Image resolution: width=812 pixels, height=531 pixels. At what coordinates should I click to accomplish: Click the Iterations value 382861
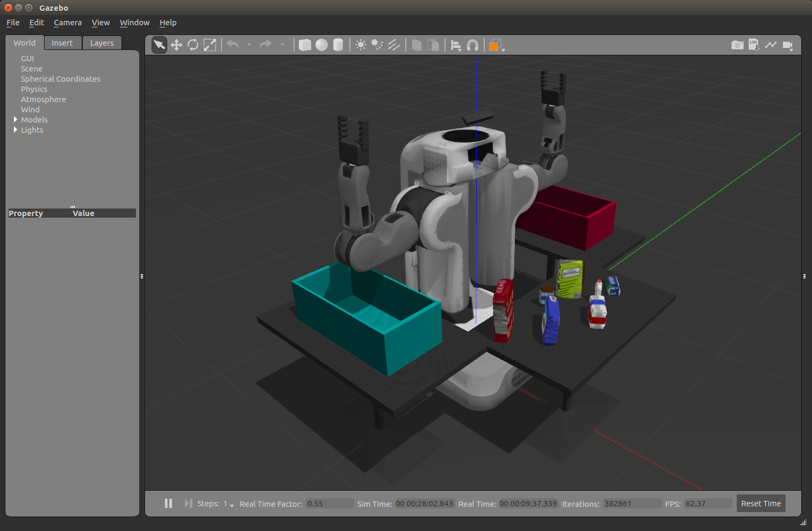coord(632,504)
